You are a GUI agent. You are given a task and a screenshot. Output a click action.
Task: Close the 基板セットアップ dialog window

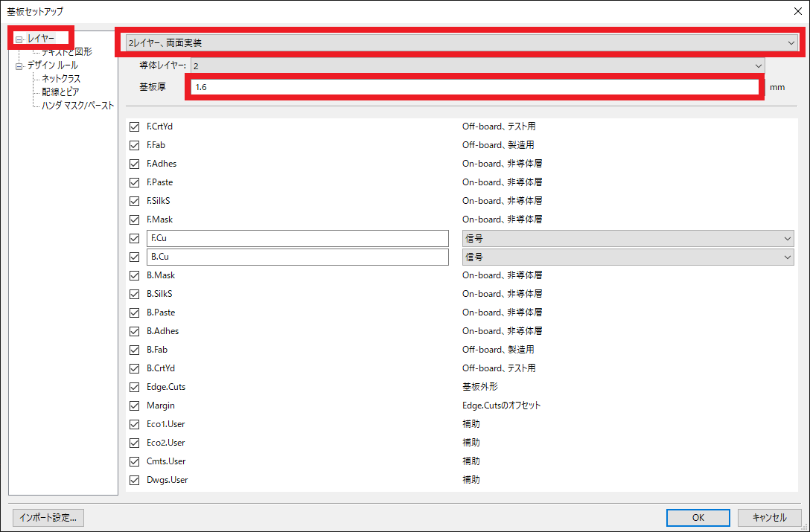point(797,11)
